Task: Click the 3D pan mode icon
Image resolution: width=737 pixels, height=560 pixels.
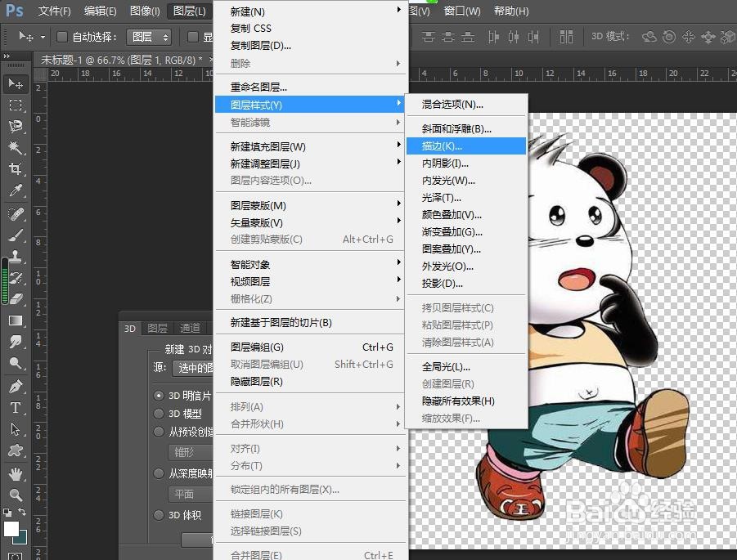Action: click(689, 37)
